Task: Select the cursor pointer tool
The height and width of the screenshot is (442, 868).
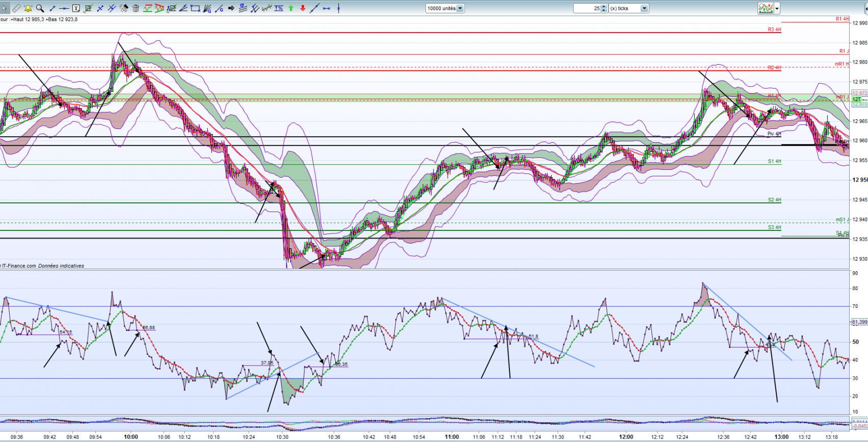Action: pos(5,8)
